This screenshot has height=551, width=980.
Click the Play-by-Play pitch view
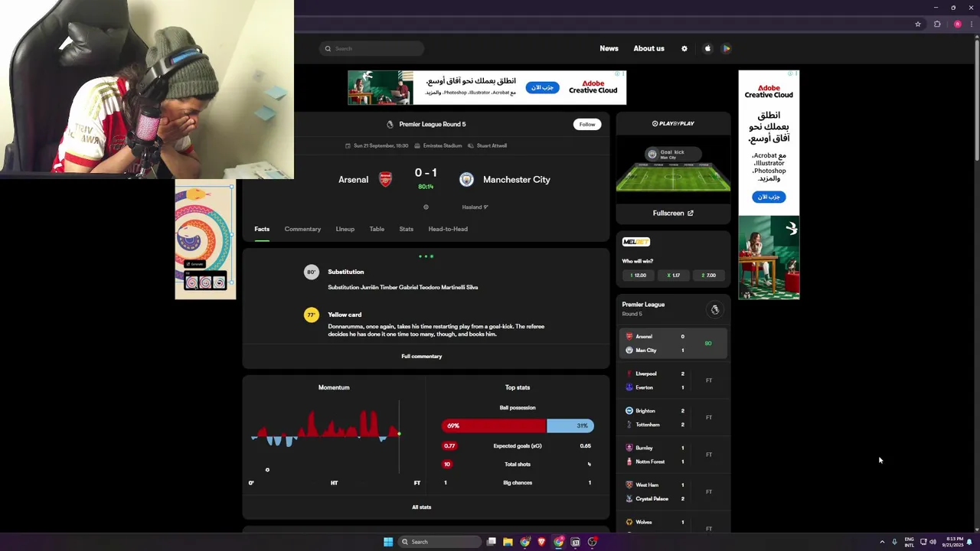673,168
